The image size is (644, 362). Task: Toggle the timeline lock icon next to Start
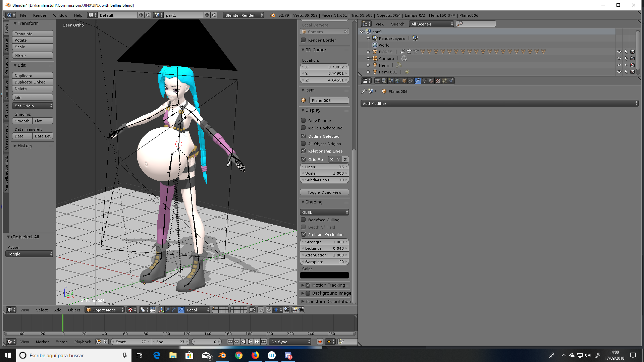(x=105, y=342)
